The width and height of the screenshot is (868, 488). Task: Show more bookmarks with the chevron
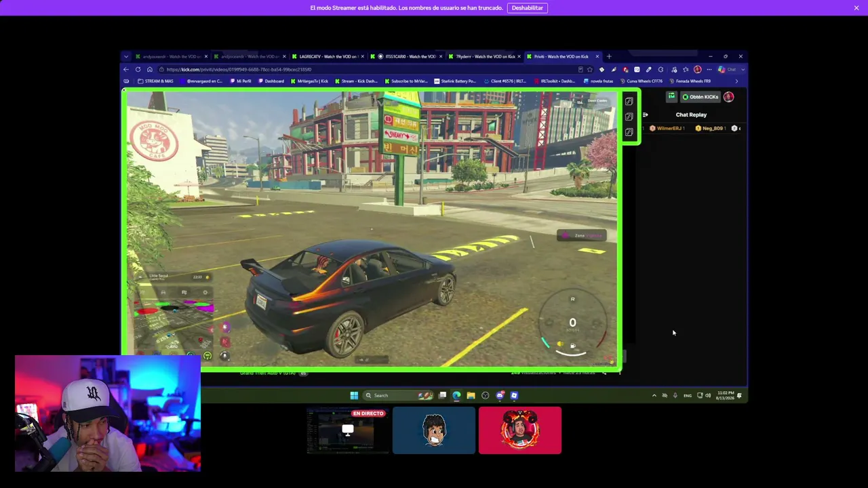[x=737, y=81]
